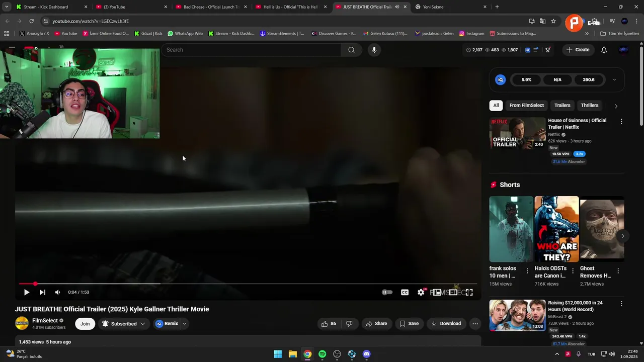Open a new browser tab

(x=497, y=7)
